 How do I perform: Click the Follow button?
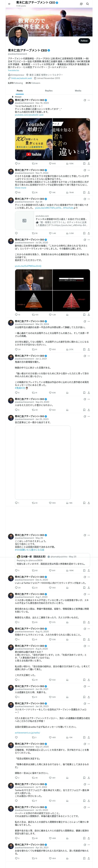84,41
